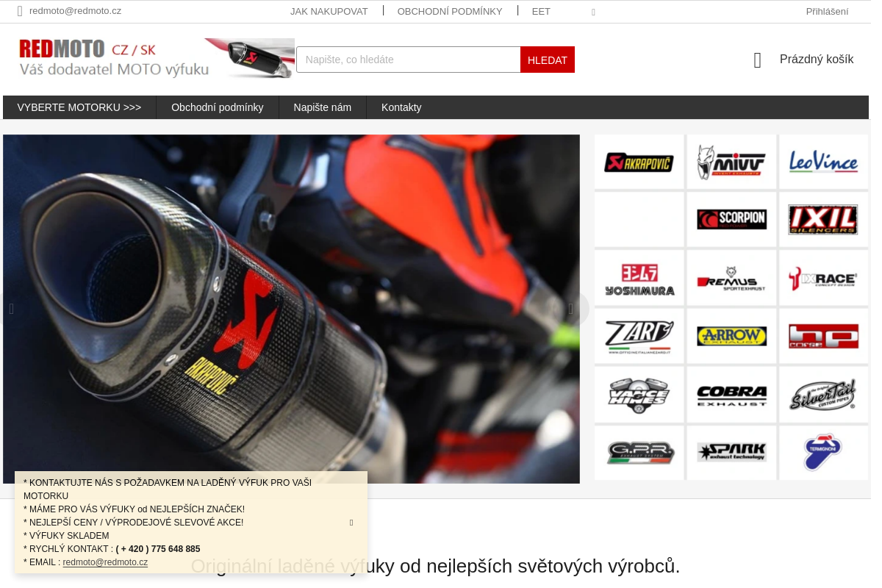Advance the carousel with the right arrow

570,309
